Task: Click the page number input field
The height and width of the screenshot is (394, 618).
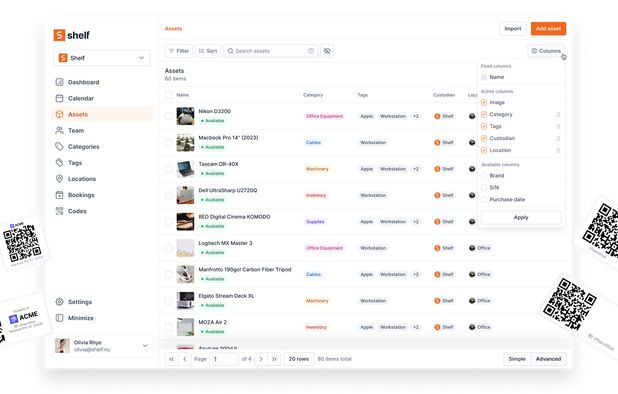Action: click(224, 359)
